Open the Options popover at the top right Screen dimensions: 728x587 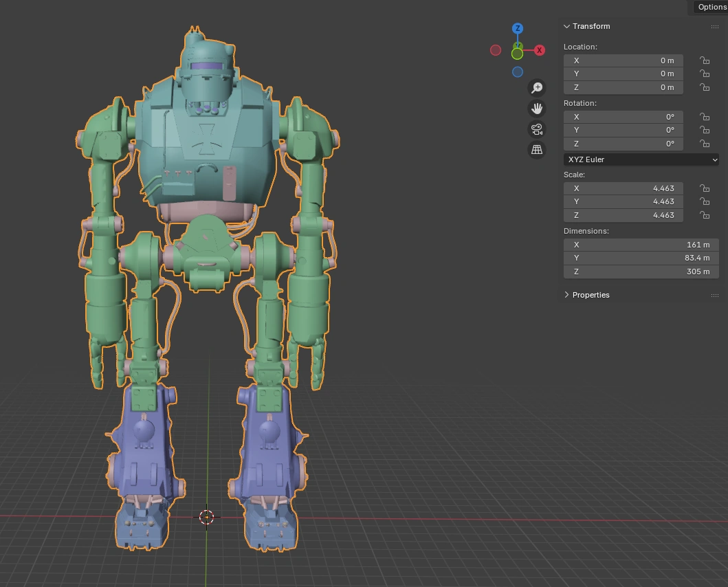click(712, 6)
